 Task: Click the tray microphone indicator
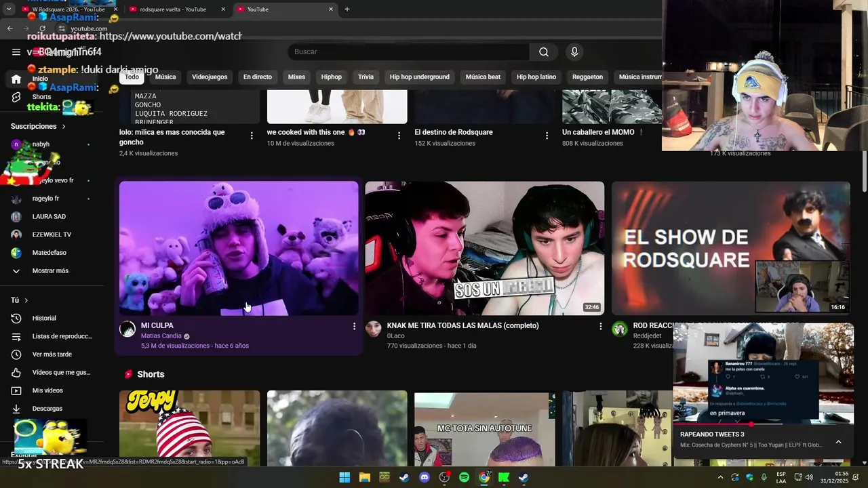click(764, 477)
